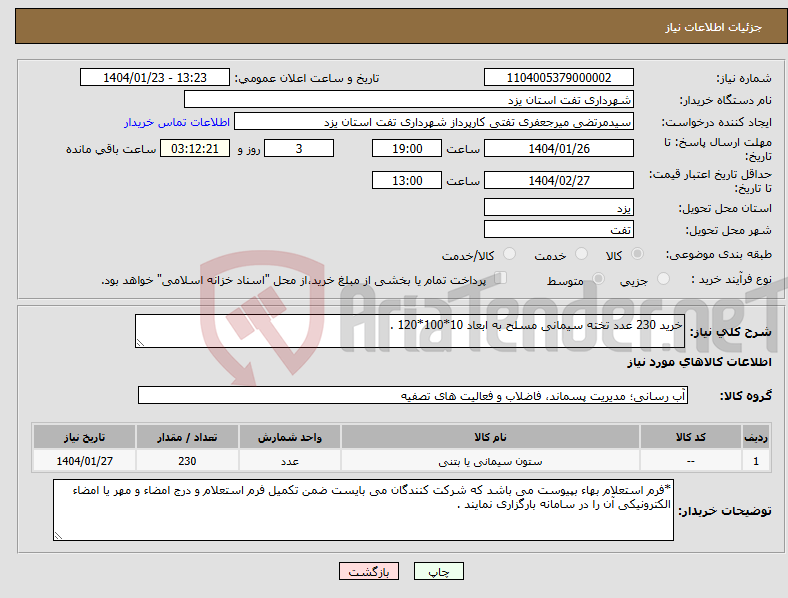Select the کالا radio button
This screenshot has height=598, width=788.
pos(637,254)
